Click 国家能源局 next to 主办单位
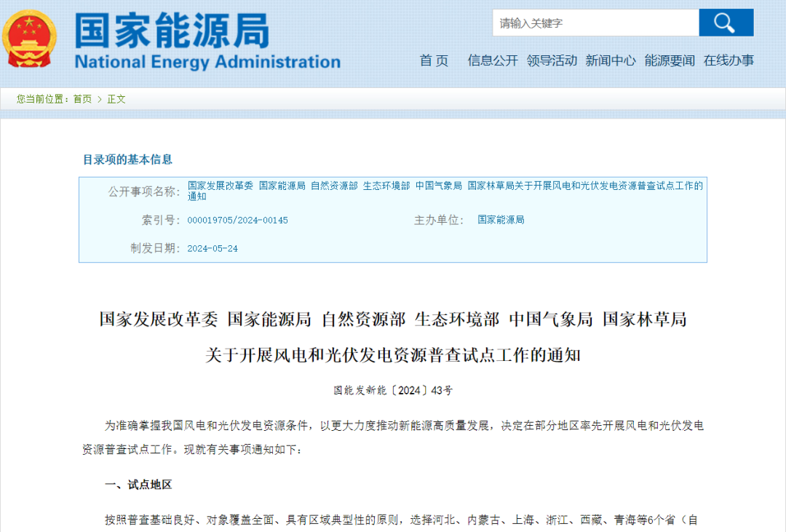Viewport: 786px width, 532px height. pos(501,220)
